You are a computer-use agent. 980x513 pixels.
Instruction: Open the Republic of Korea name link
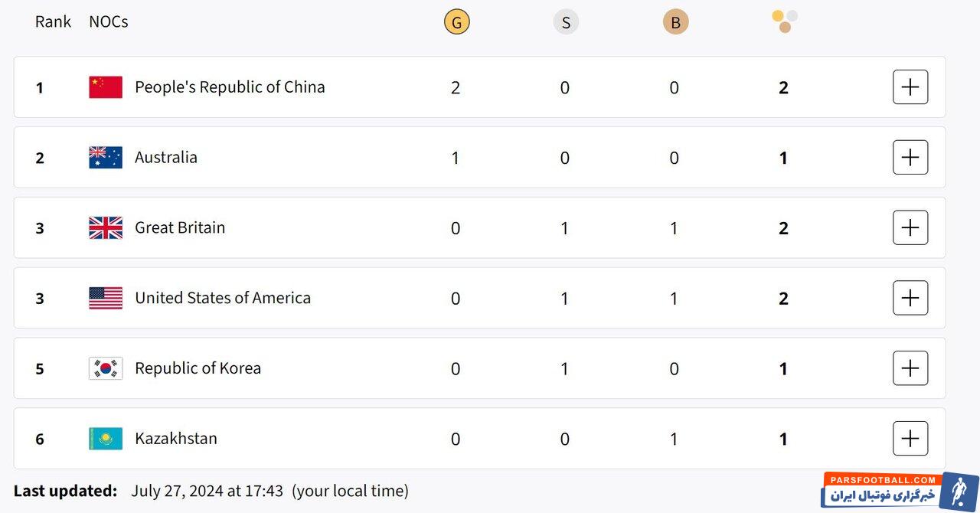point(198,368)
